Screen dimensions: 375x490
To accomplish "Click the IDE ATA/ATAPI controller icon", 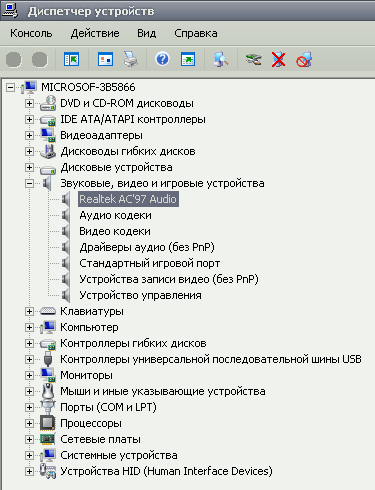I will [x=48, y=120].
